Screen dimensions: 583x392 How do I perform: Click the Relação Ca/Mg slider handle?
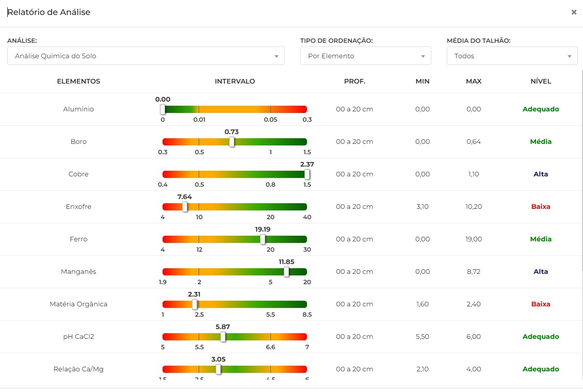218,369
